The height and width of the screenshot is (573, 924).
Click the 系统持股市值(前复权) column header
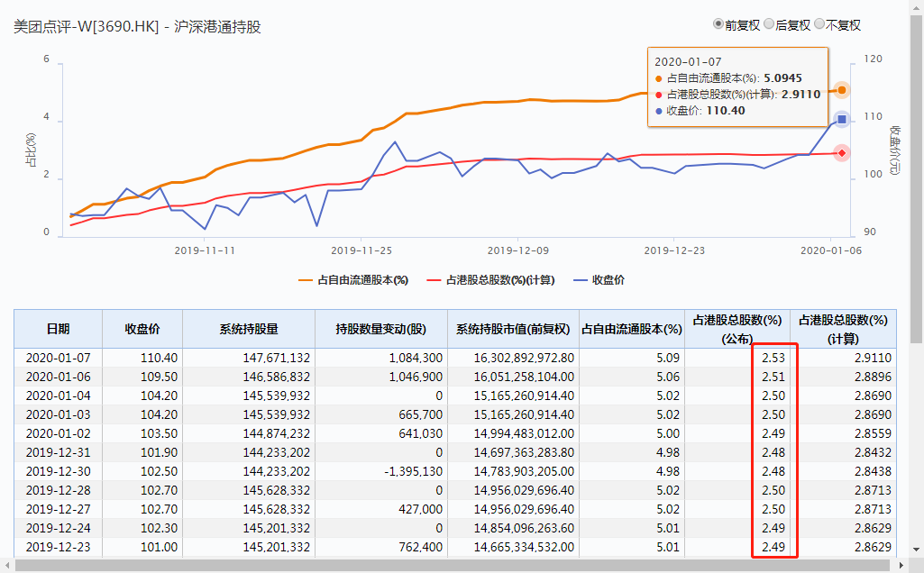(x=513, y=329)
